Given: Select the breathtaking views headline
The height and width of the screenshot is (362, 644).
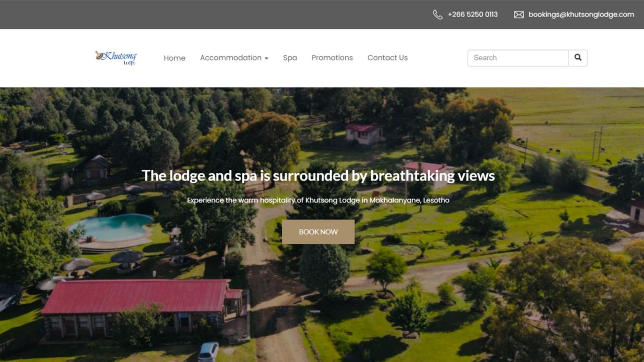Looking at the screenshot, I should pyautogui.click(x=318, y=176).
